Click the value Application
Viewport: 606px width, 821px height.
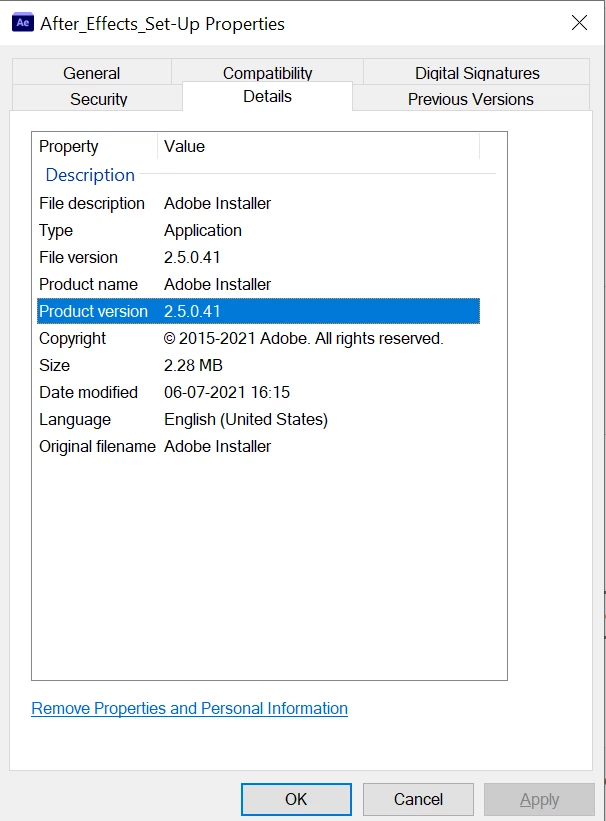pyautogui.click(x=203, y=230)
